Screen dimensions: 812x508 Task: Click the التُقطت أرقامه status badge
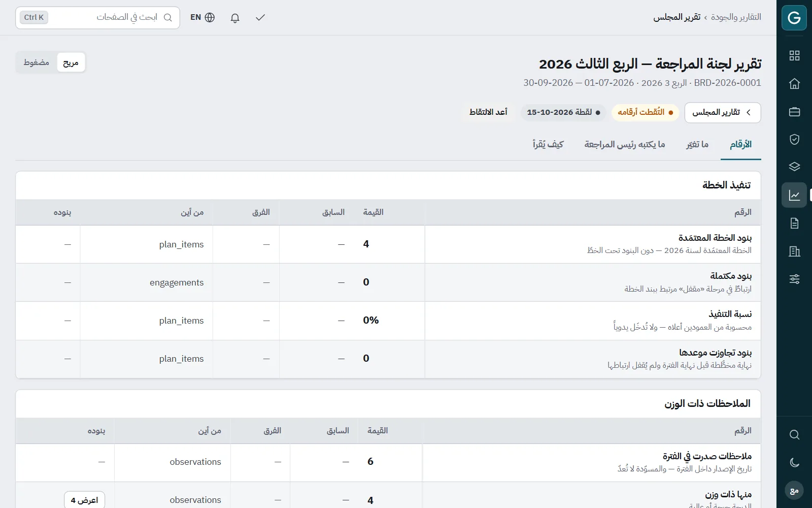point(645,112)
